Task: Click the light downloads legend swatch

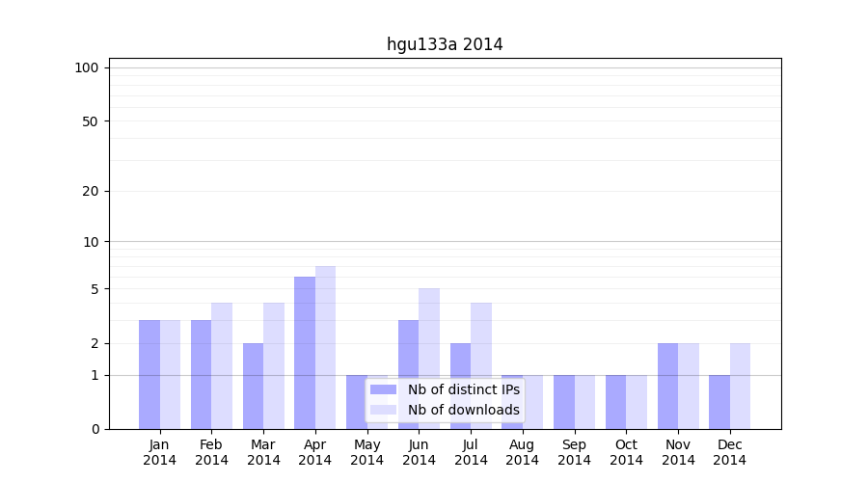Action: [383, 410]
